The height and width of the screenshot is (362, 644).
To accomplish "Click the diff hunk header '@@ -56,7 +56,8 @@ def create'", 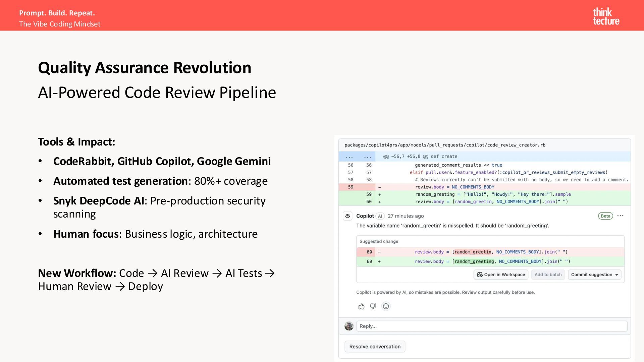I will (420, 157).
